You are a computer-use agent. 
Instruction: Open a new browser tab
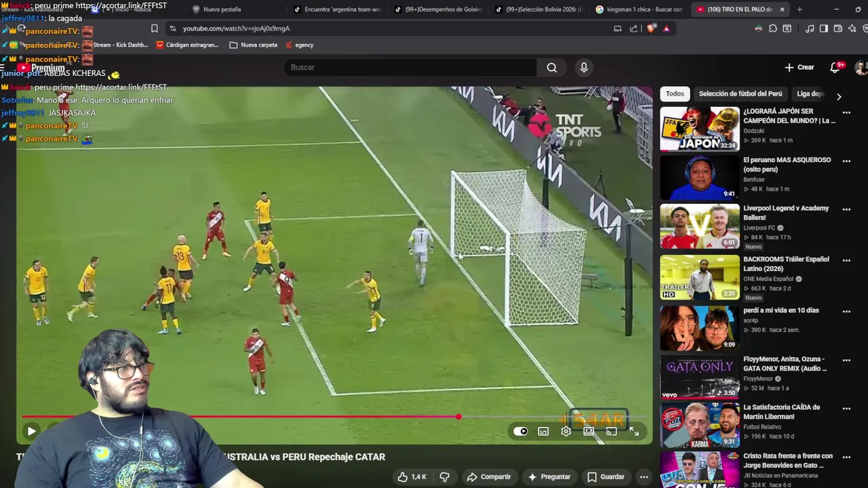coord(800,9)
